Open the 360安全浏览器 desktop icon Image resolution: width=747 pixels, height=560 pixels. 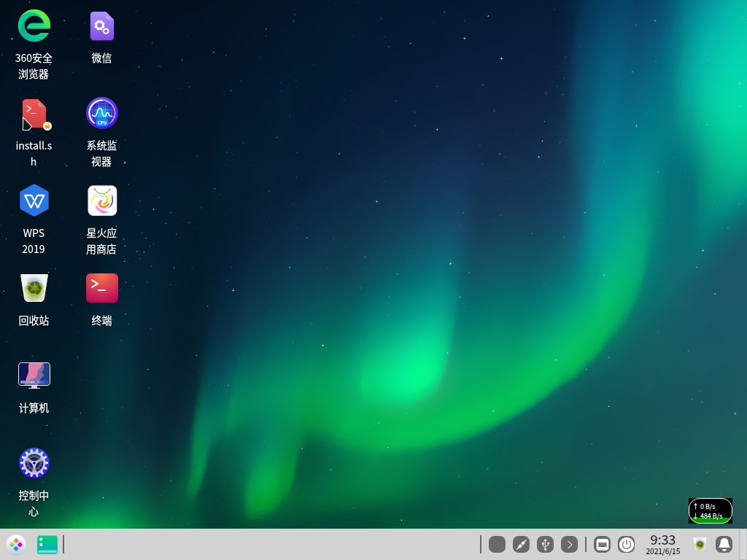point(34,26)
